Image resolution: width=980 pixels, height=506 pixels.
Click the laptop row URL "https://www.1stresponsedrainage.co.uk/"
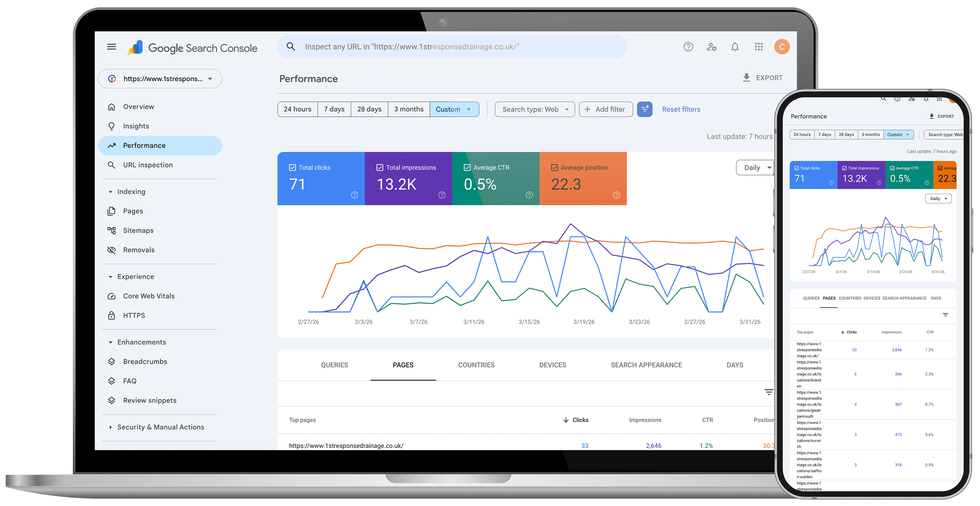[x=346, y=445]
